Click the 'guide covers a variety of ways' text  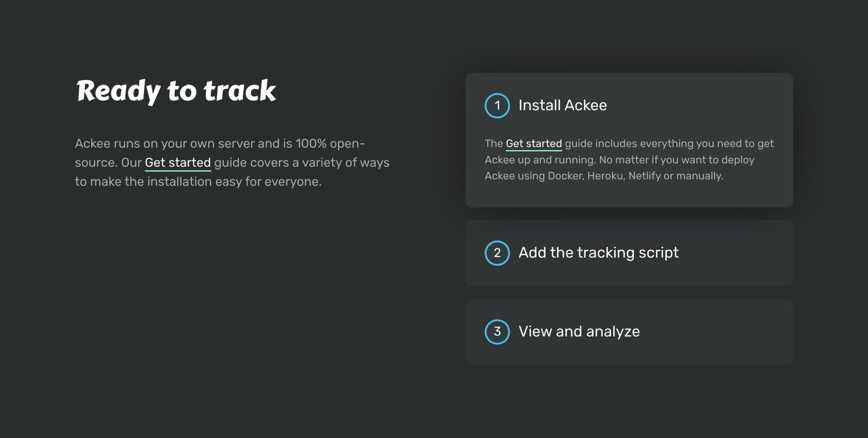tap(302, 163)
